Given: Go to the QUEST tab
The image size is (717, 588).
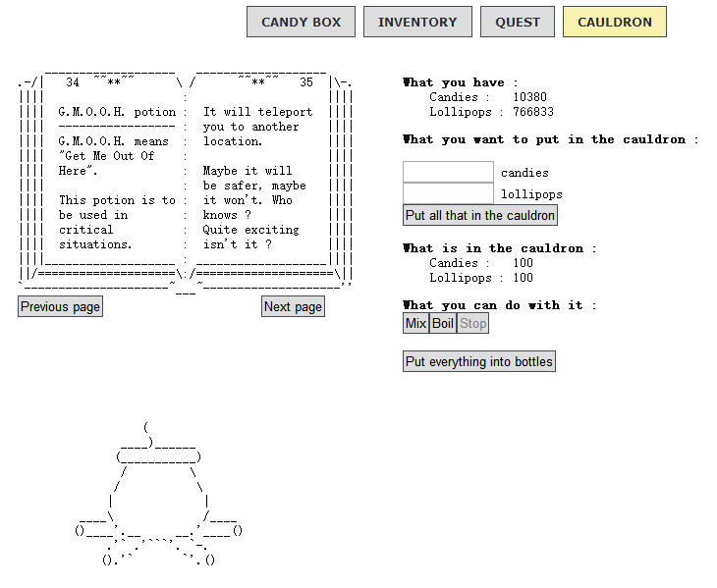Looking at the screenshot, I should pyautogui.click(x=517, y=22).
